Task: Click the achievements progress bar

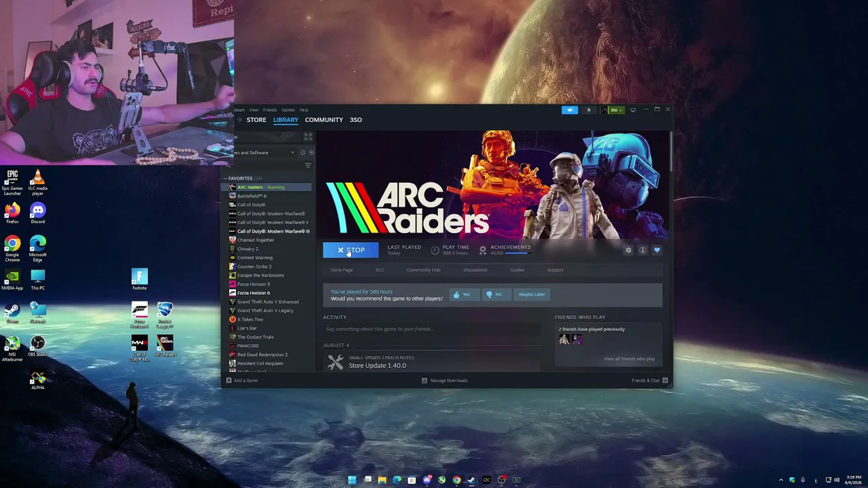Action: 517,253
